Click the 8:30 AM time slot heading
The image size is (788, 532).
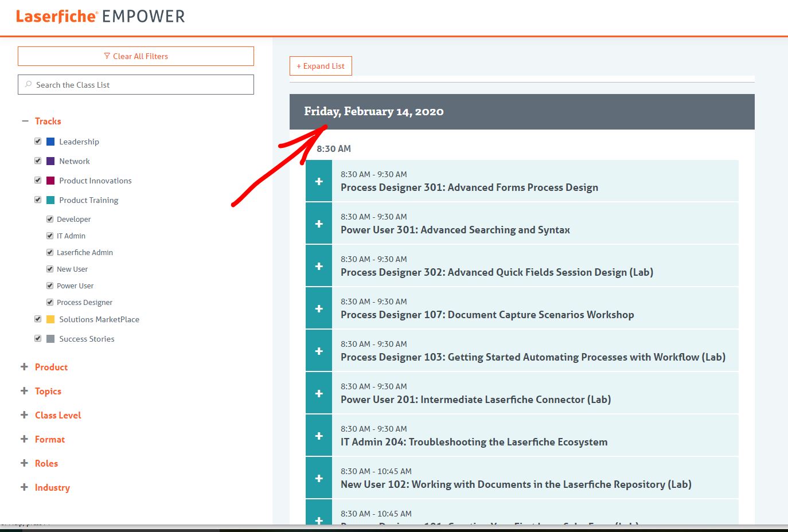[334, 148]
